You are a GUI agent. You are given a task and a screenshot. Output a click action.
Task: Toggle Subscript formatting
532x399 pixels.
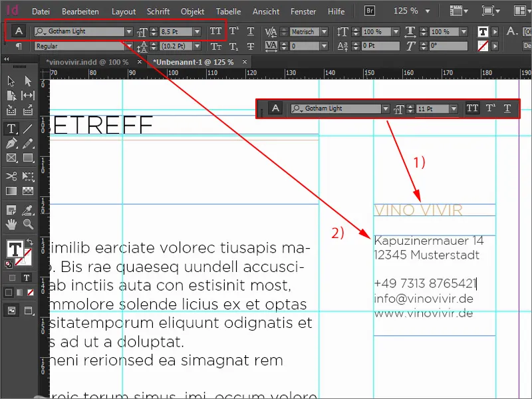click(x=233, y=46)
